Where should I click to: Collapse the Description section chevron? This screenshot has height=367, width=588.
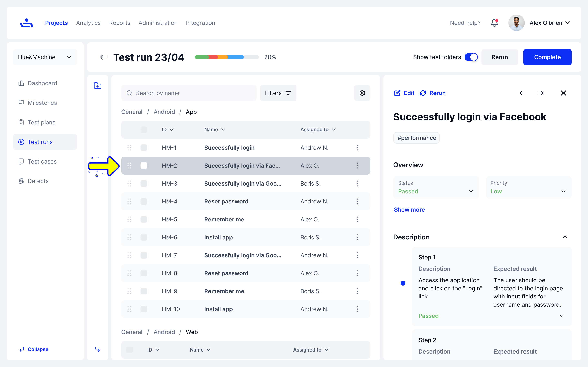[565, 237]
